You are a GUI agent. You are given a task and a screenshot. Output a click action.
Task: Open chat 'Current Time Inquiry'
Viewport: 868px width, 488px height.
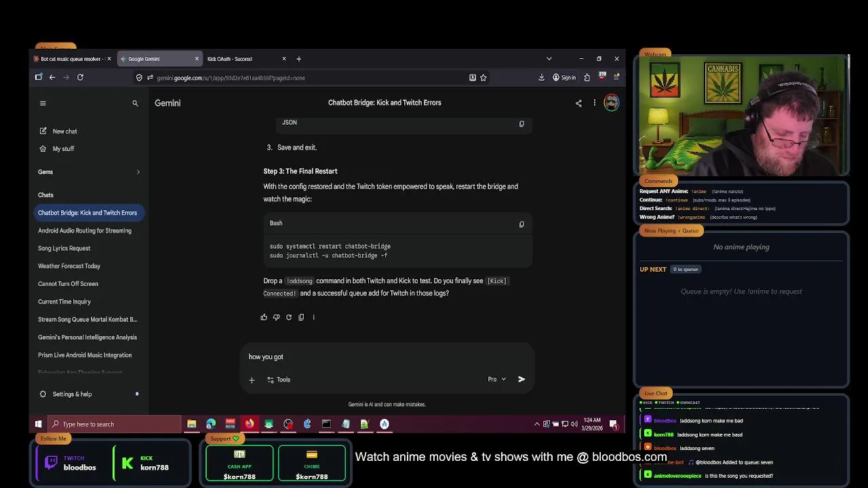point(64,302)
